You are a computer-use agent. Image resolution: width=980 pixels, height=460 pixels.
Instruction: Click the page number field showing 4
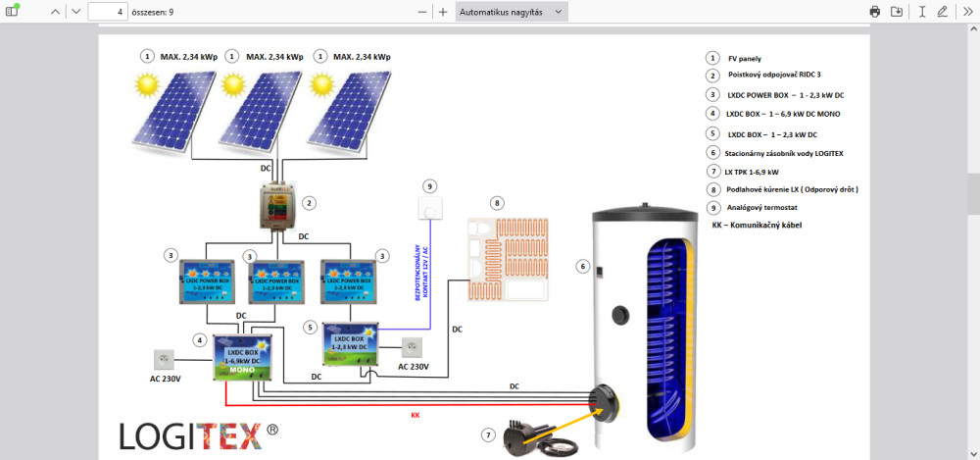(108, 11)
